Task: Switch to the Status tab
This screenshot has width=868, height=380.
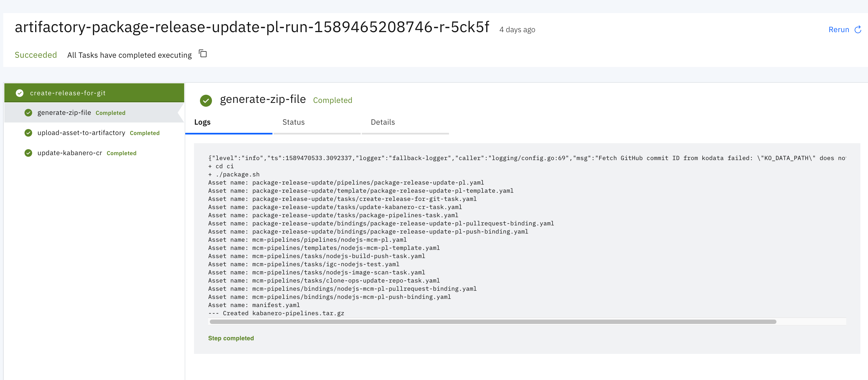Action: 293,122
